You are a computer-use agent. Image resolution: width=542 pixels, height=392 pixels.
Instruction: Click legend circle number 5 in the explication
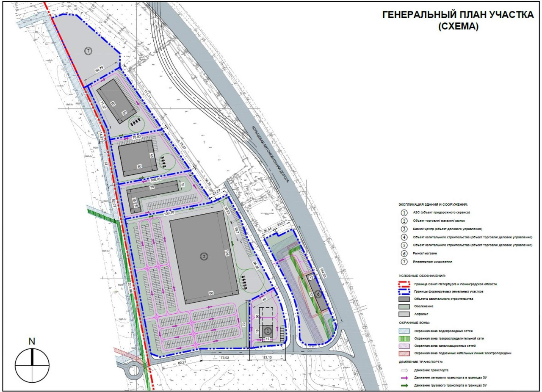click(x=404, y=245)
